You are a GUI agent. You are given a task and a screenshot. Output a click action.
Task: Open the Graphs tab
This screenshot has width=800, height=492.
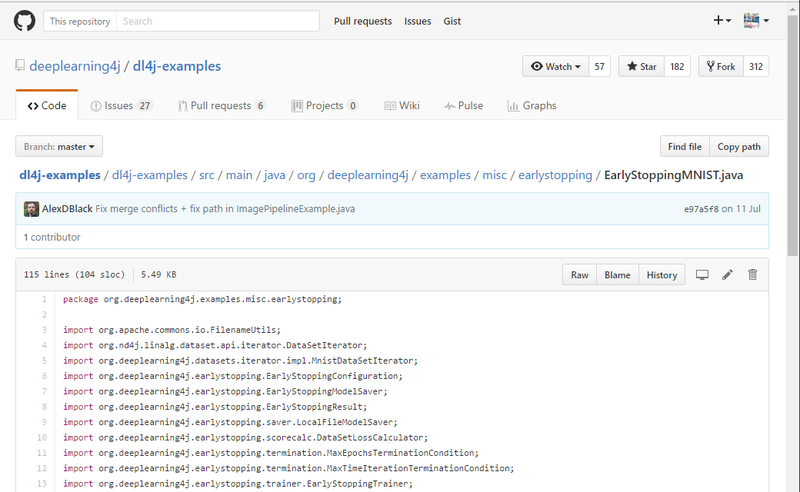point(532,106)
